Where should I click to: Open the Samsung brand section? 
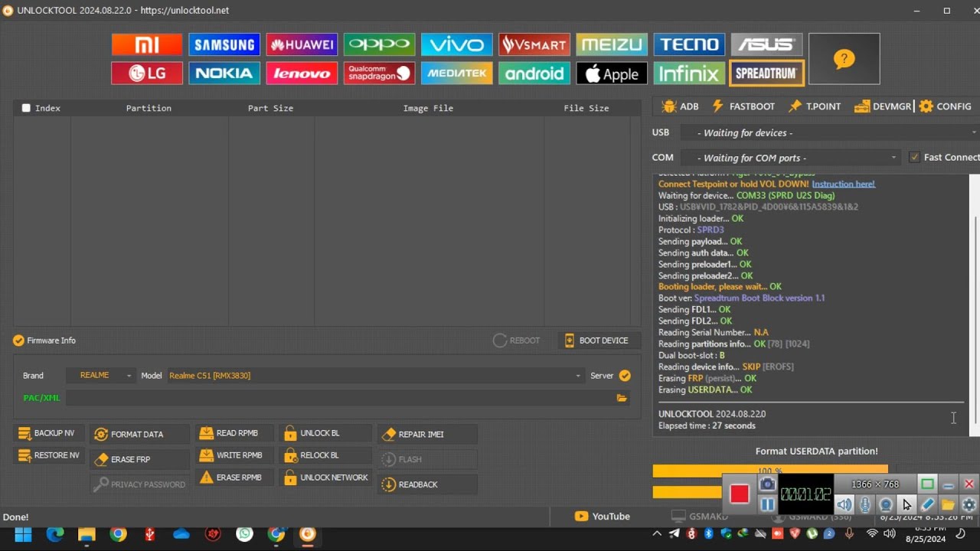(x=224, y=44)
